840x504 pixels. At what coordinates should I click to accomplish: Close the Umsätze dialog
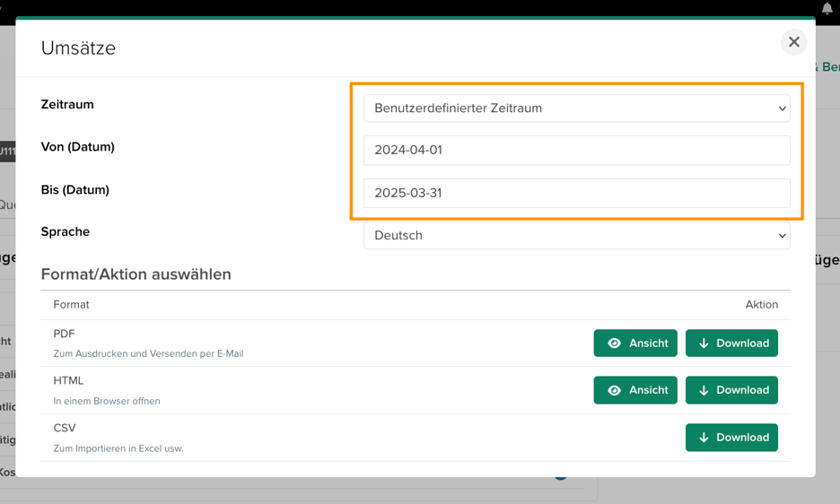pyautogui.click(x=793, y=42)
